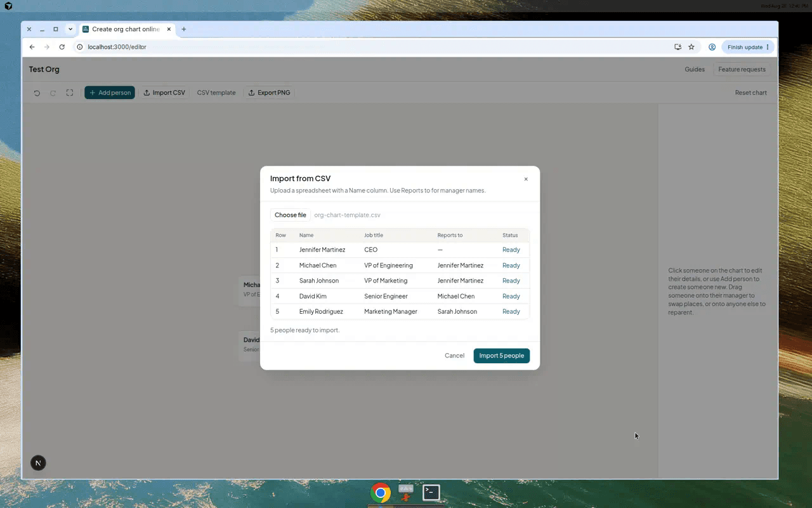
Task: Click the CEO job title cell
Action: (370, 250)
